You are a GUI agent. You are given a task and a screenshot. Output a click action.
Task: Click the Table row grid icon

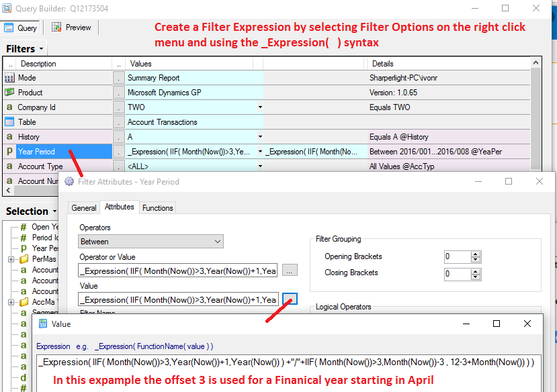coord(9,122)
